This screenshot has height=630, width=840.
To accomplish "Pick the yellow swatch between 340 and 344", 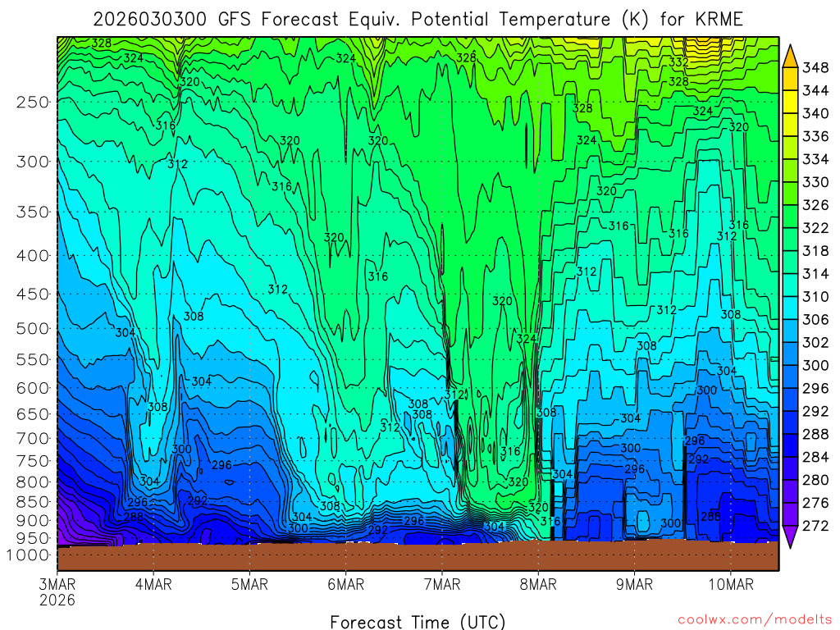I will coord(790,103).
